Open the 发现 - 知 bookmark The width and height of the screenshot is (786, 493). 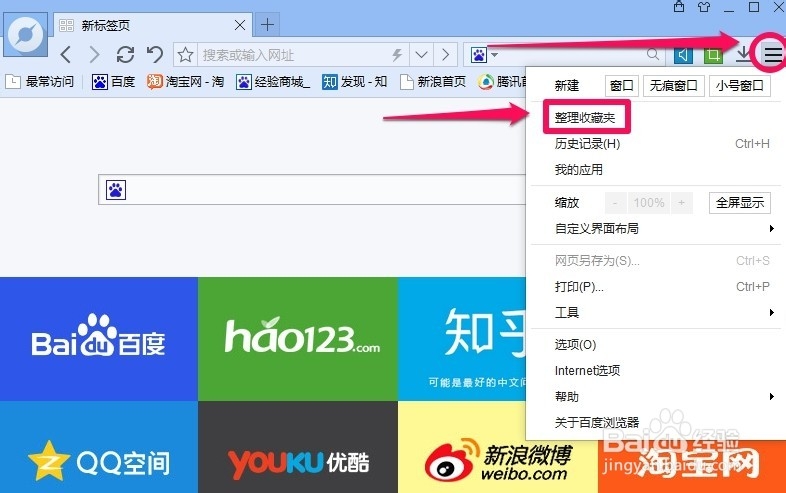(354, 81)
